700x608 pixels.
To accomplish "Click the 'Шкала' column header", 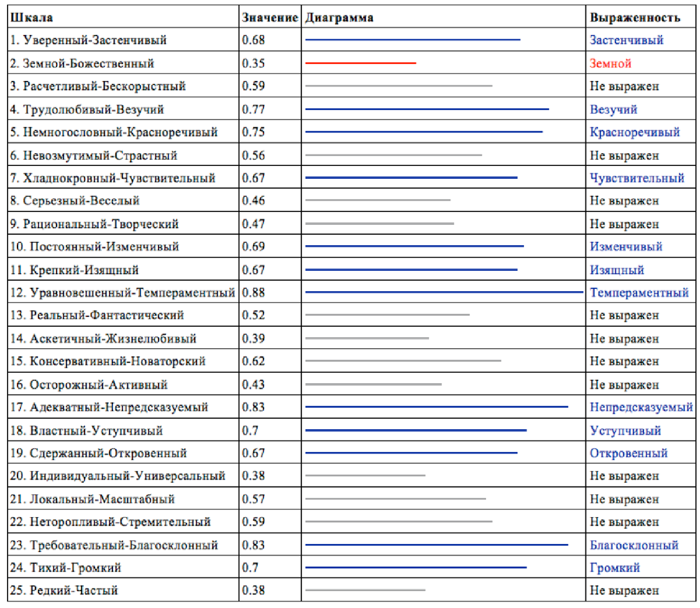I will coord(31,17).
